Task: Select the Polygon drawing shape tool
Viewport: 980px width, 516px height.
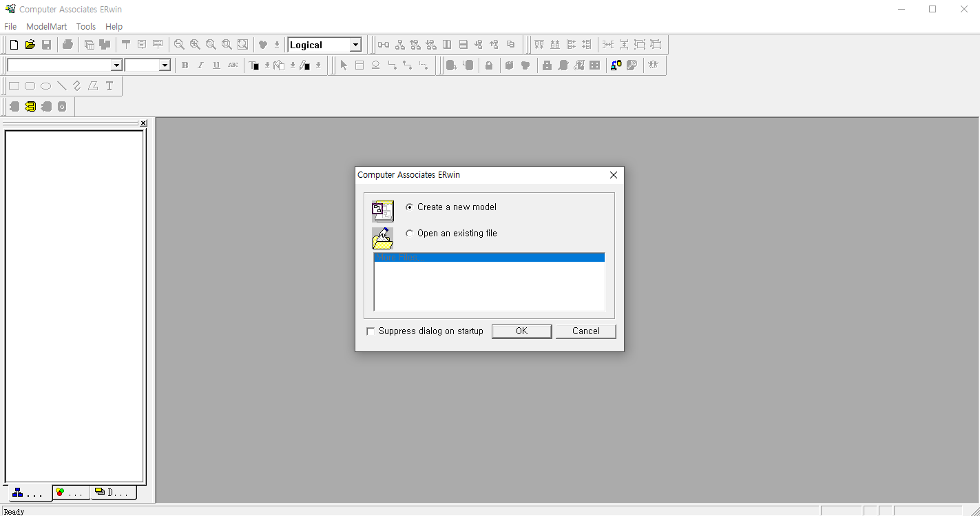Action: pyautogui.click(x=93, y=86)
